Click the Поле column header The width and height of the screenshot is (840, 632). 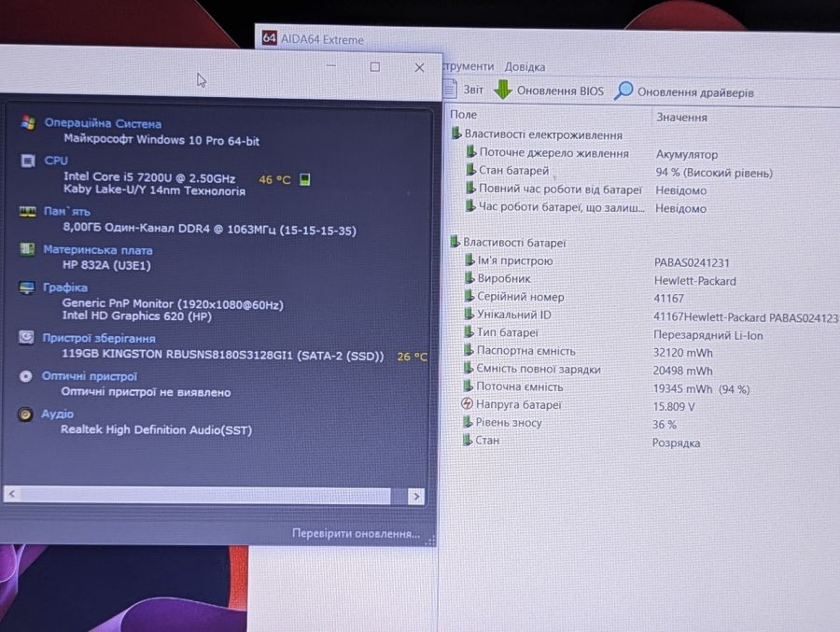click(x=463, y=114)
